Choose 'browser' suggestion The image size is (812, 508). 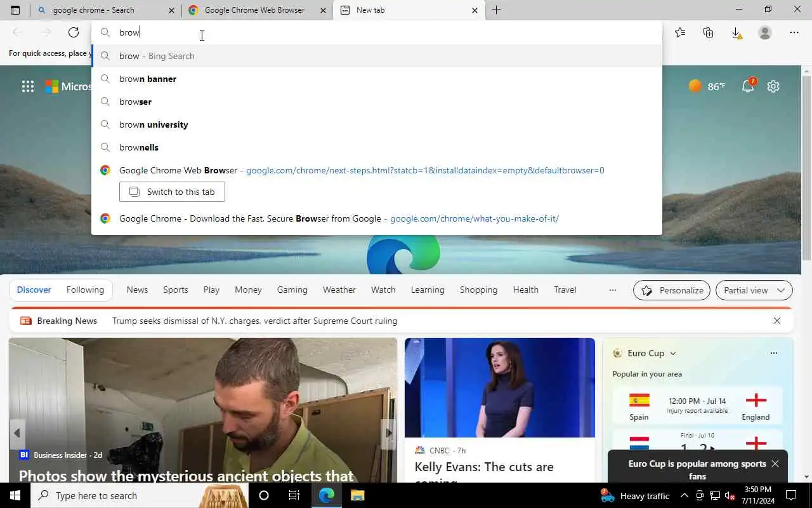click(x=377, y=102)
